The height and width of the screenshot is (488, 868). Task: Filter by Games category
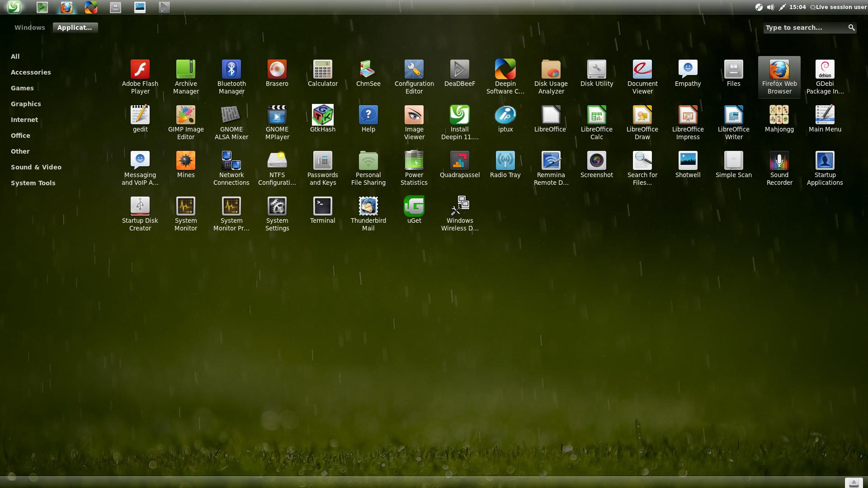pos(22,88)
